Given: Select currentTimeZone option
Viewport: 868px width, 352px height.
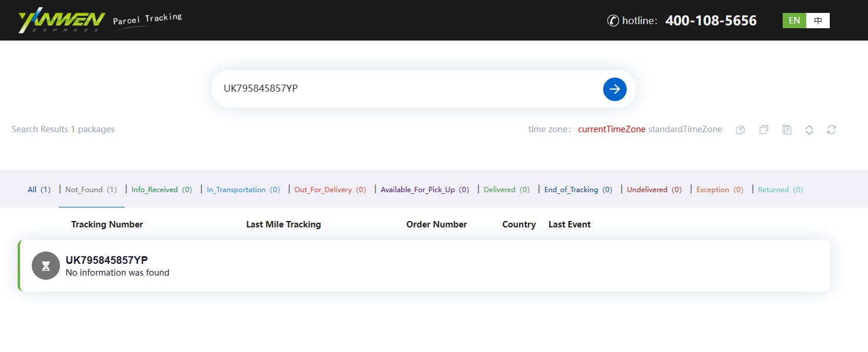Looking at the screenshot, I should [611, 129].
